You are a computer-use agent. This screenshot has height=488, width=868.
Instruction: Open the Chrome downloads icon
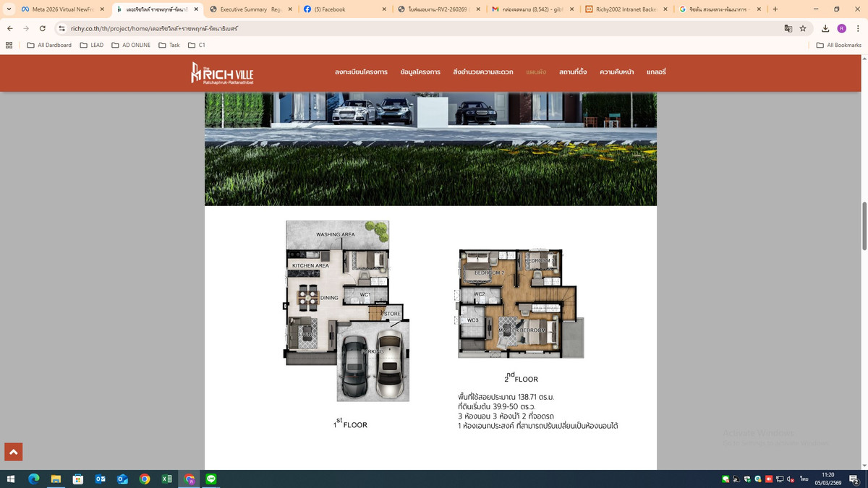pyautogui.click(x=825, y=28)
